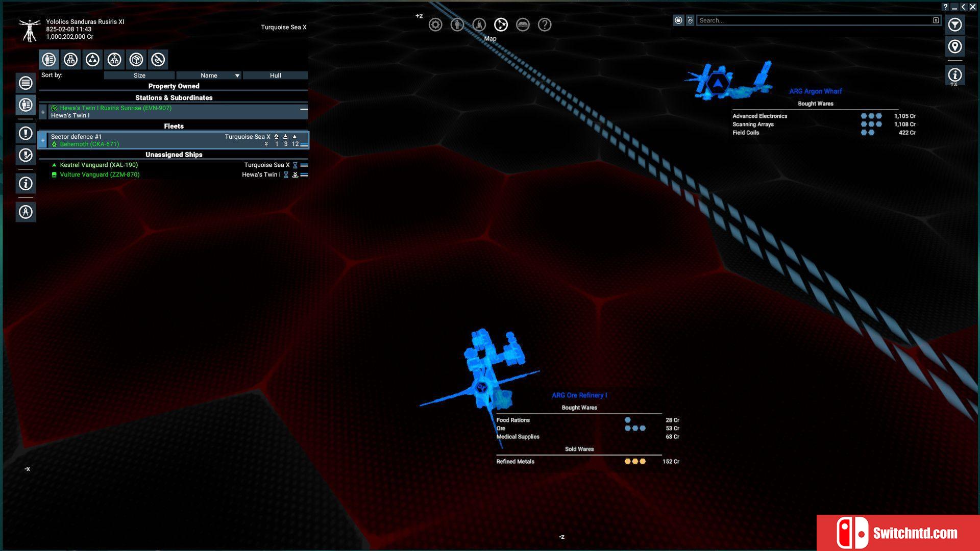
Task: Click the small help question mark button
Action: 945,7
